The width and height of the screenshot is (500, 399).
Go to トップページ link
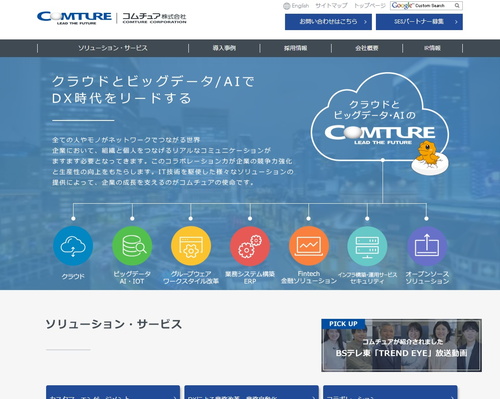pos(370,6)
